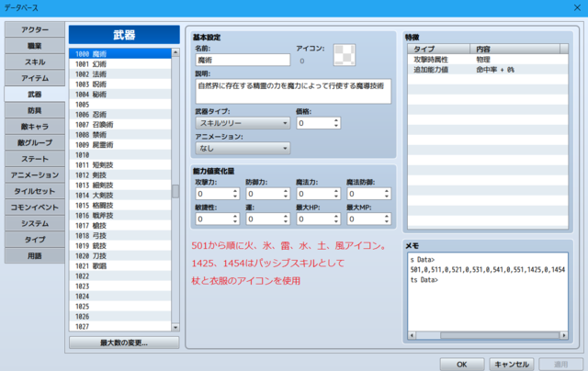Open the コモンイベント tab
Screen dimensions: 588x371
(x=35, y=207)
